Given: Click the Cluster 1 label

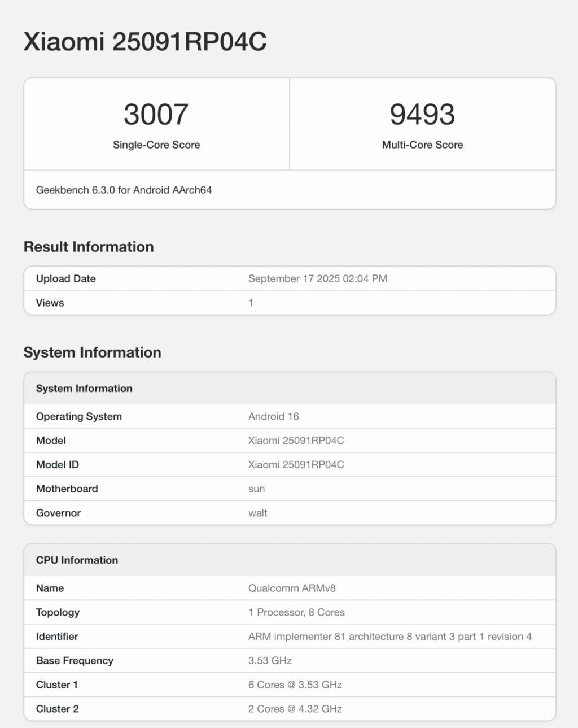Looking at the screenshot, I should pos(57,685).
